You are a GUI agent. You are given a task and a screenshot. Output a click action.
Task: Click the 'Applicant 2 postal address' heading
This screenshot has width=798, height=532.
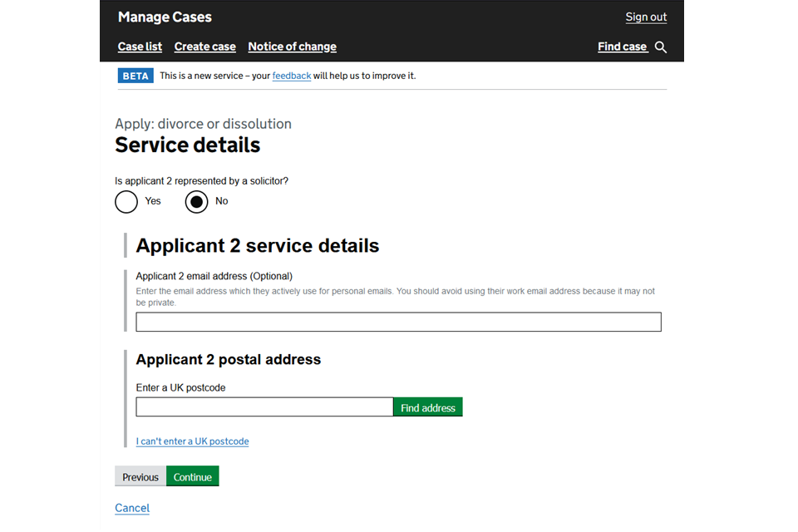coord(228,360)
